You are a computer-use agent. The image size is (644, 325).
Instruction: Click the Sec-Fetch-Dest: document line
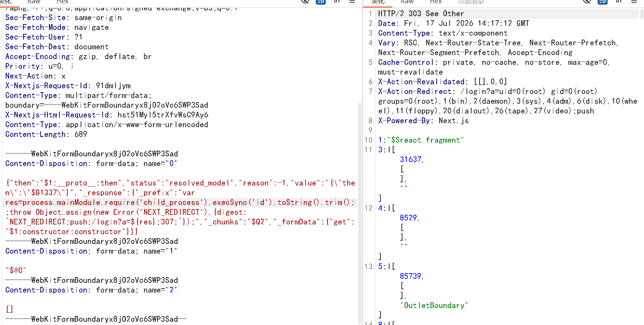[x=57, y=47]
